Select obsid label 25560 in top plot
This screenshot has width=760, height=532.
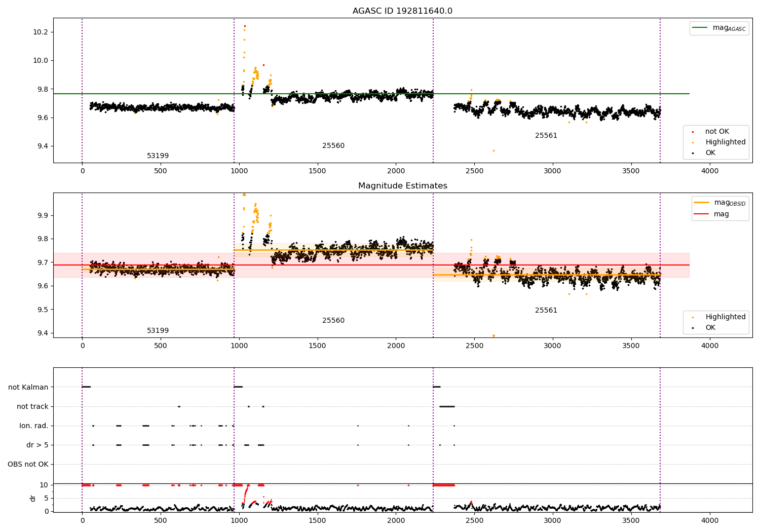coord(333,146)
